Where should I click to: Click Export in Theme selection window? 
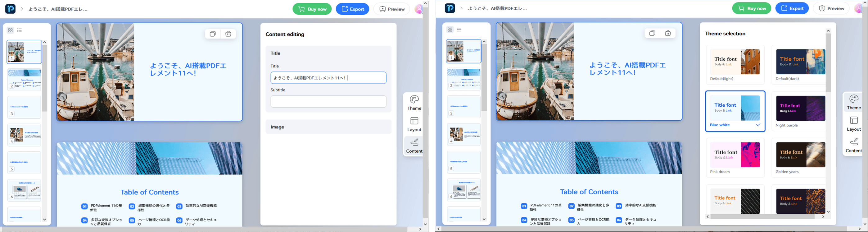[x=792, y=8]
